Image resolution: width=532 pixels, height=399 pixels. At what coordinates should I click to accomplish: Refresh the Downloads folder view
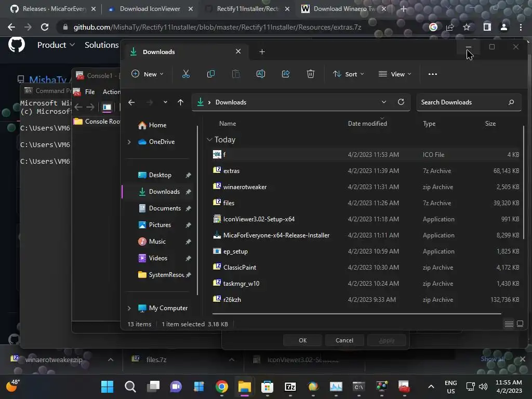point(401,102)
